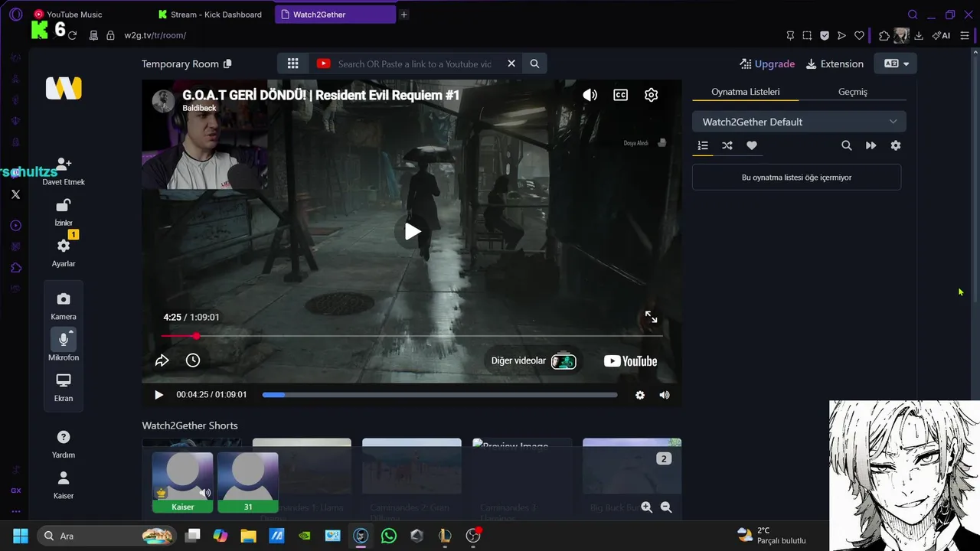Switch to Stream - Kick Dashboard tab

tap(212, 15)
